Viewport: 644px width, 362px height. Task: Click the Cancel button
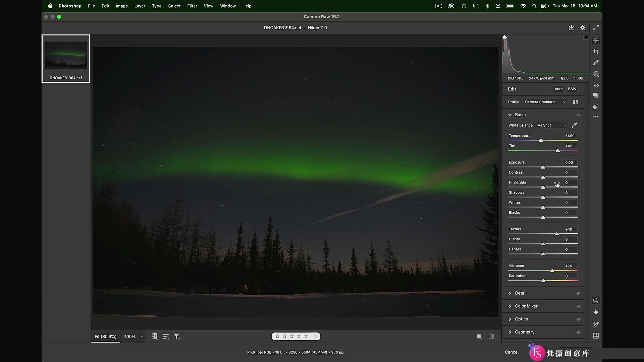tap(512, 352)
